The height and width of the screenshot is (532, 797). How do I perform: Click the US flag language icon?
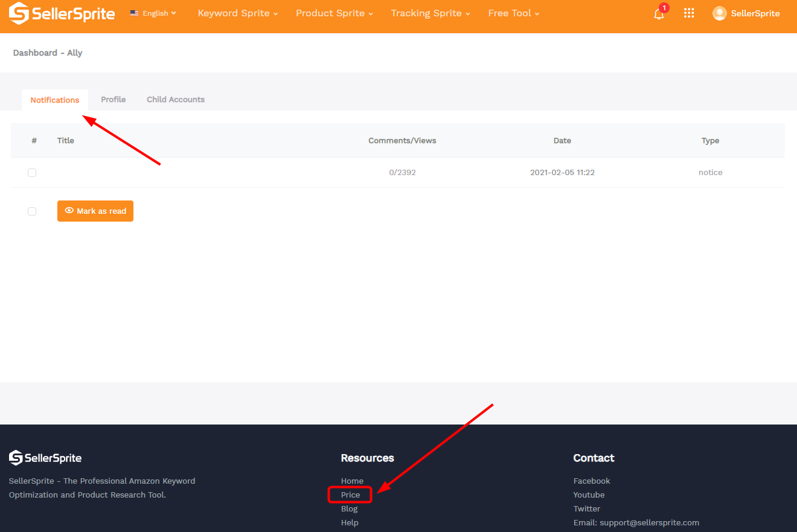click(134, 13)
